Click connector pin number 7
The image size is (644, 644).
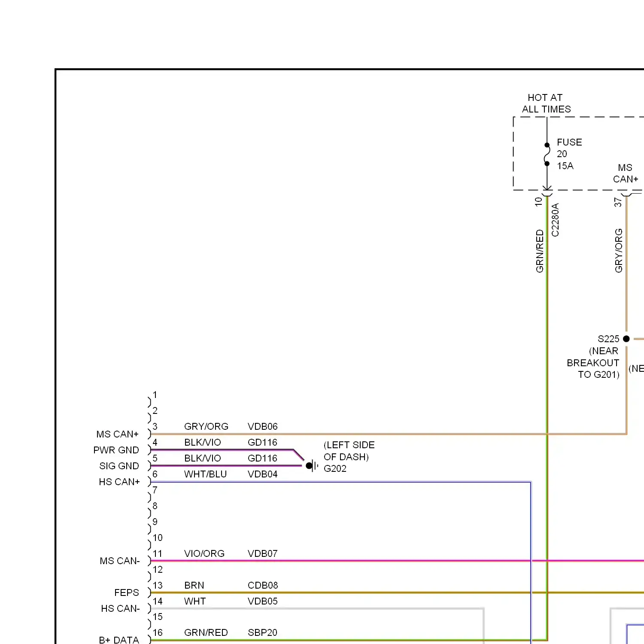pos(155,490)
